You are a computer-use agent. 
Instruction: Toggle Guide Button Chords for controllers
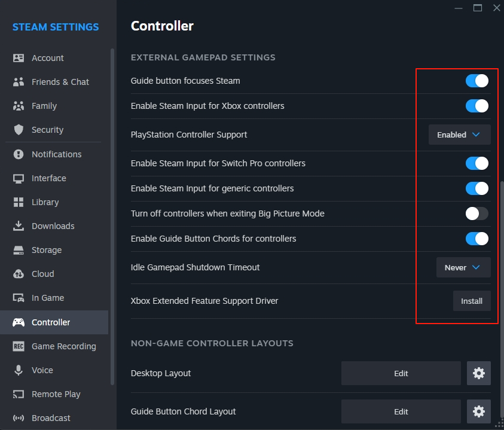tap(477, 239)
